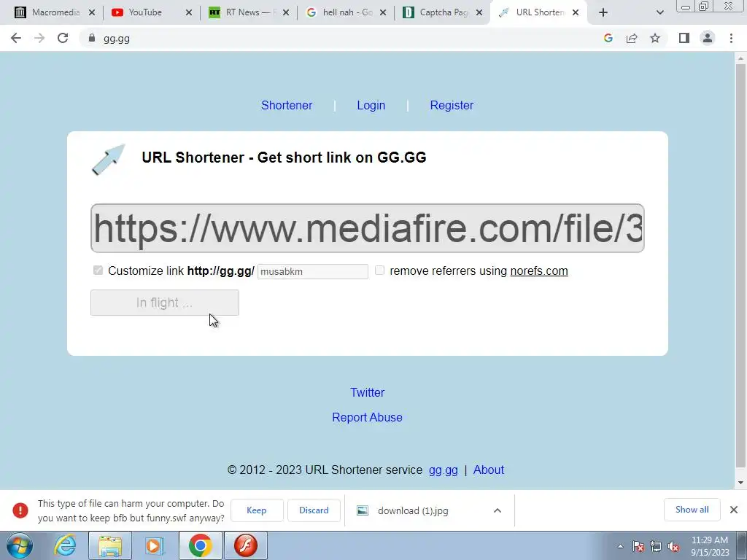The width and height of the screenshot is (747, 560).
Task: Click the padlock site info icon
Action: point(91,38)
